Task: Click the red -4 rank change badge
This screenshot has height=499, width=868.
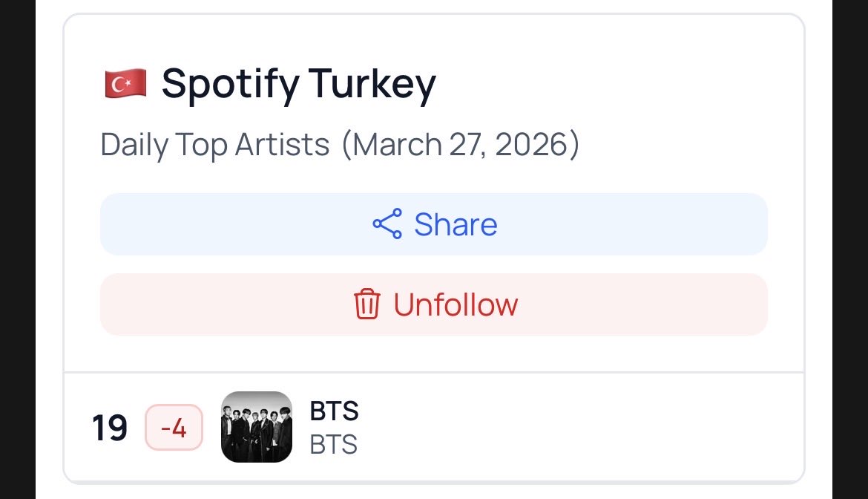Action: (174, 428)
